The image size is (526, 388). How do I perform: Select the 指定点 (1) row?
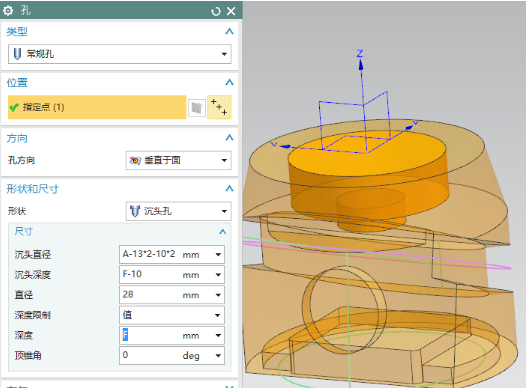pyautogui.click(x=97, y=107)
